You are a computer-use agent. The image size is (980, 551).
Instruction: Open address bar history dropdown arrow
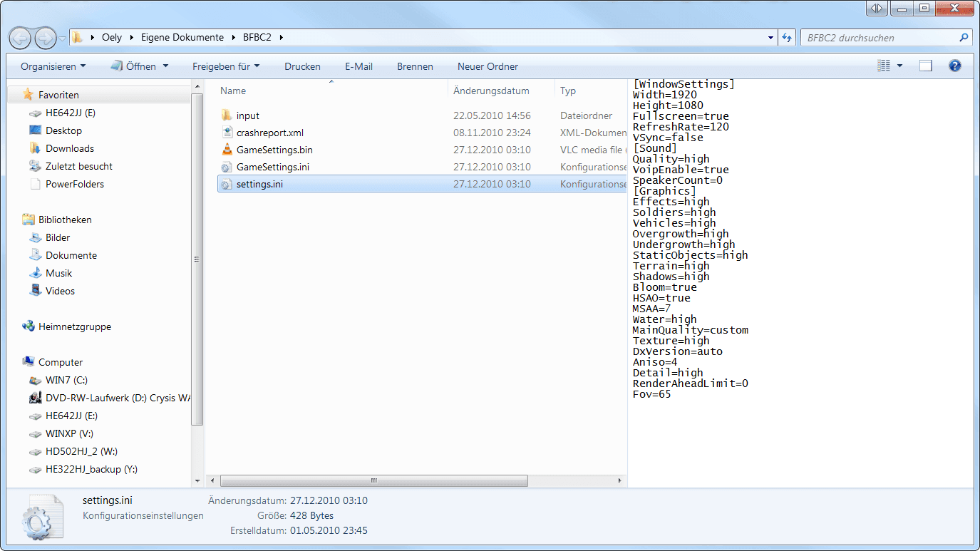coord(770,38)
